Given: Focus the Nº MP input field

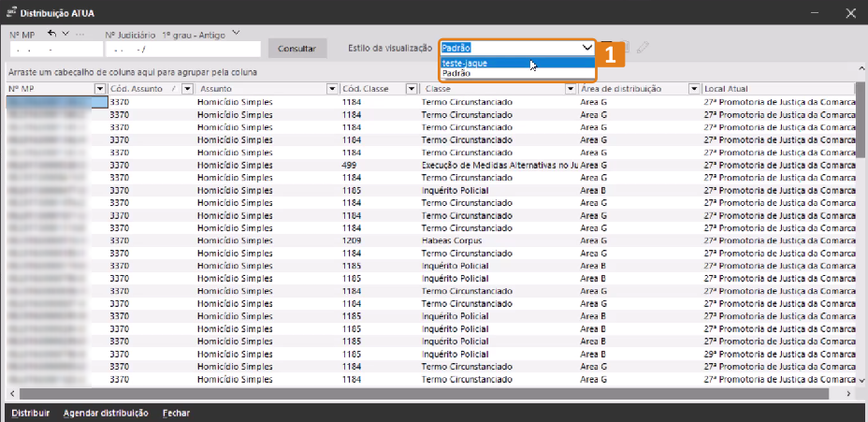Looking at the screenshot, I should [56, 50].
